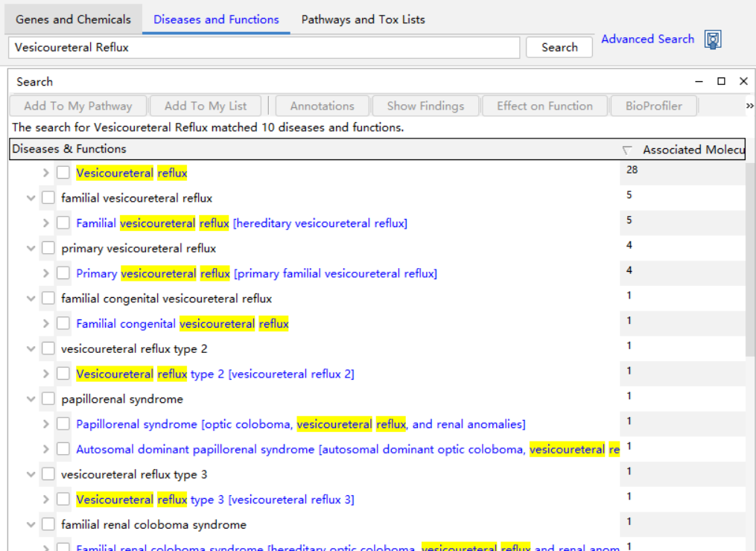The image size is (756, 551).
Task: Expand the Vesicoureteral reflux type 3 link row
Action: [x=45, y=499]
